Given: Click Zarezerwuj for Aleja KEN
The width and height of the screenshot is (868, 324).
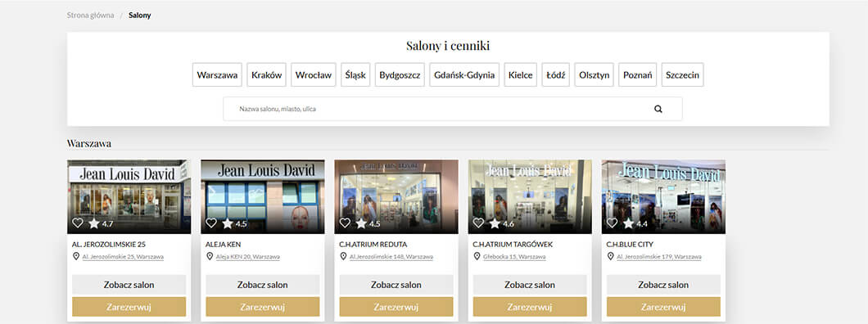Looking at the screenshot, I should (262, 306).
